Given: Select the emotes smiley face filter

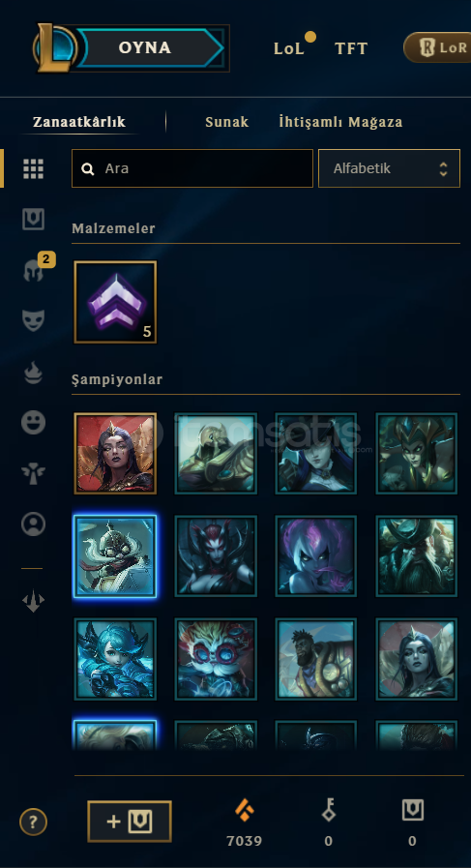Looking at the screenshot, I should (33, 422).
